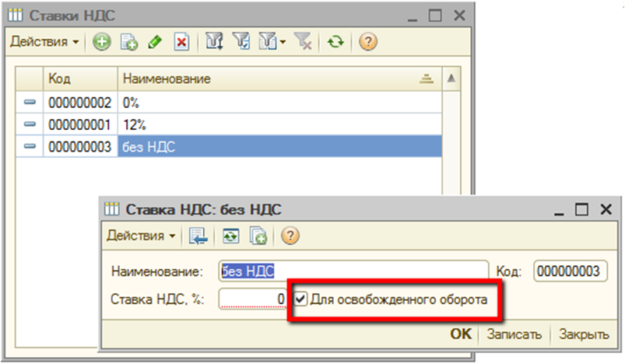The height and width of the screenshot is (364, 625).
Task: Click the Ставка НДС, % value field
Action: point(252,299)
